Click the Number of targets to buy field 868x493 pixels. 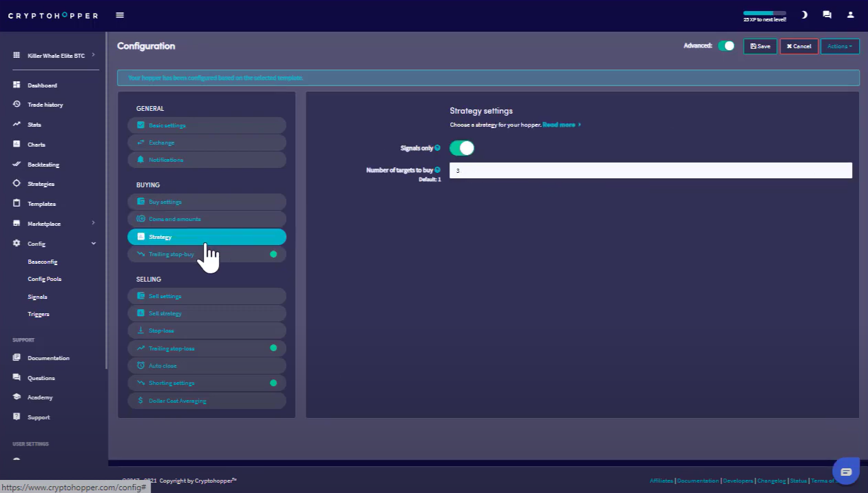pos(650,171)
